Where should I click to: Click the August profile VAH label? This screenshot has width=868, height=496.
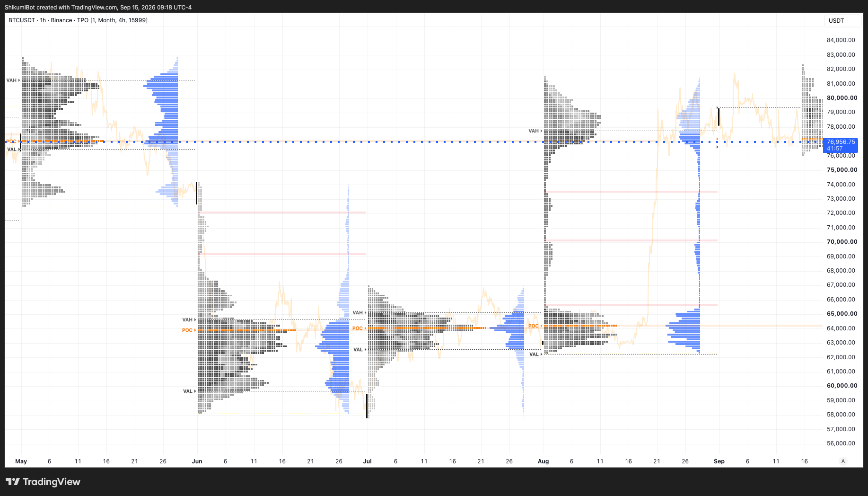pos(534,131)
